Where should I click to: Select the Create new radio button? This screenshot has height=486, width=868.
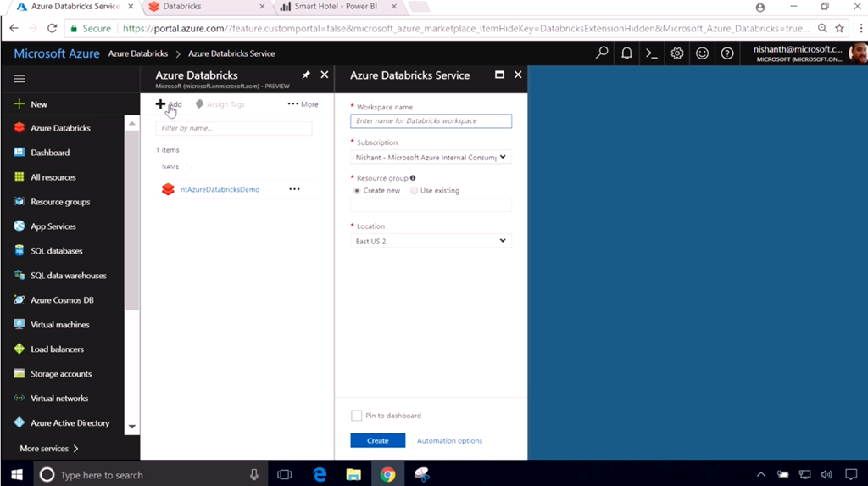(357, 191)
